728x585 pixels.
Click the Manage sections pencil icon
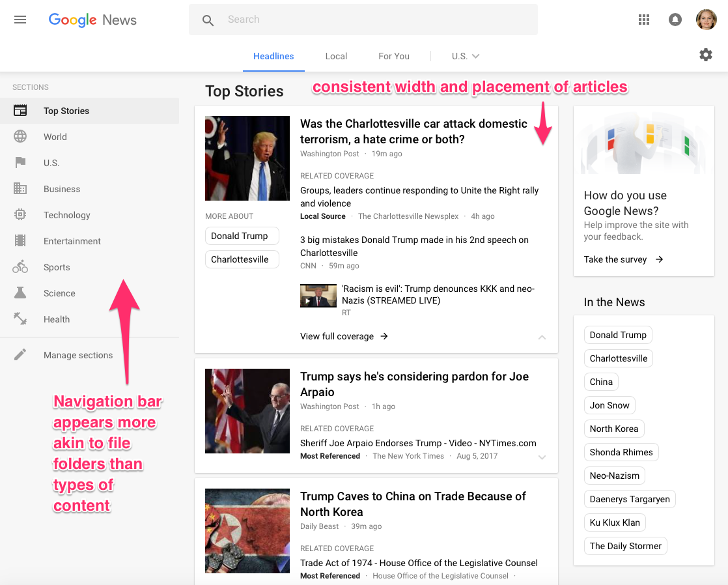pyautogui.click(x=20, y=355)
